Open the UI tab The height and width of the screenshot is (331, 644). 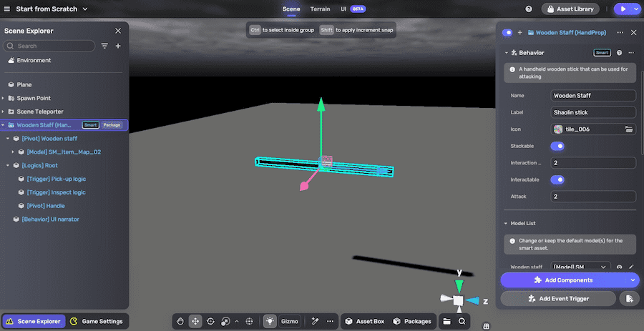point(343,9)
